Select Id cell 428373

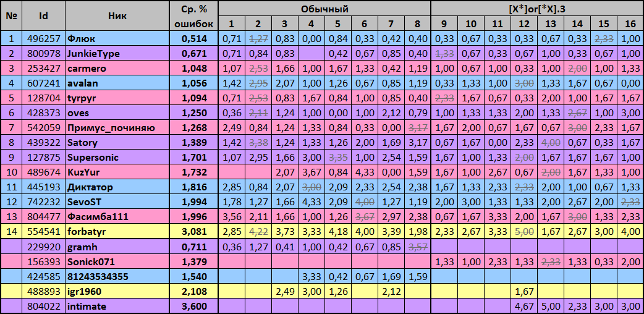click(x=43, y=113)
